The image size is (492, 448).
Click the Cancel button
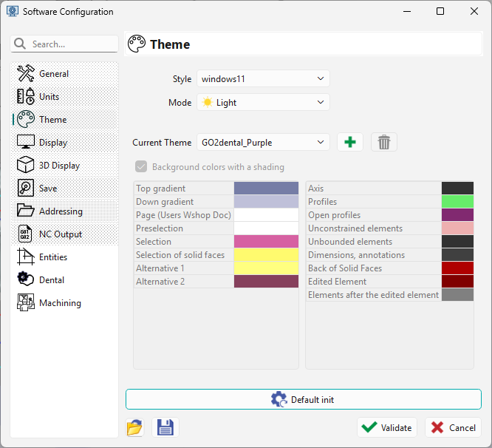453,427
